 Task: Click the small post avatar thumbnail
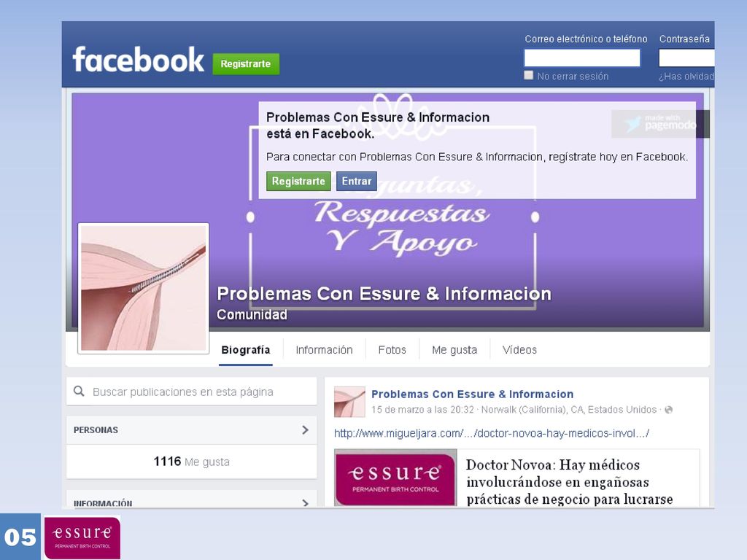(x=349, y=402)
